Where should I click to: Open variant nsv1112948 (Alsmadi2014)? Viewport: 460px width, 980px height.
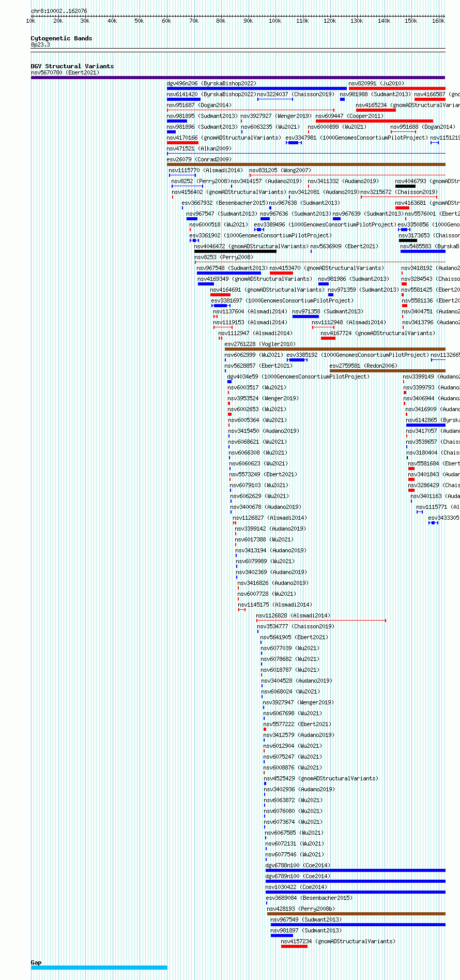coord(349,322)
